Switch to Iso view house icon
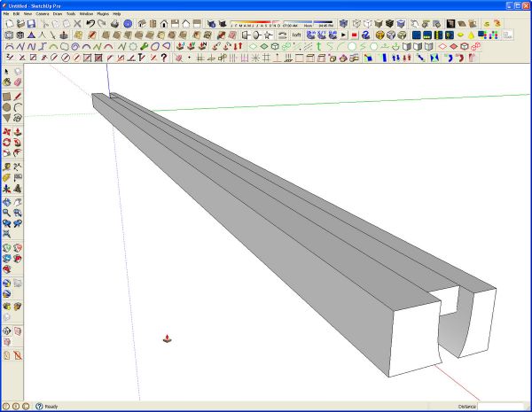Viewport: 532px width, 412px height. pos(142,24)
